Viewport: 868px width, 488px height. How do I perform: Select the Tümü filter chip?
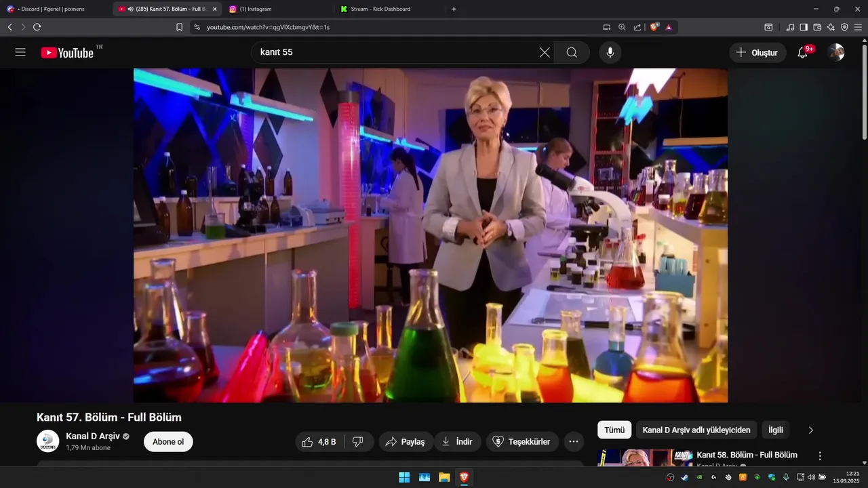tap(614, 430)
